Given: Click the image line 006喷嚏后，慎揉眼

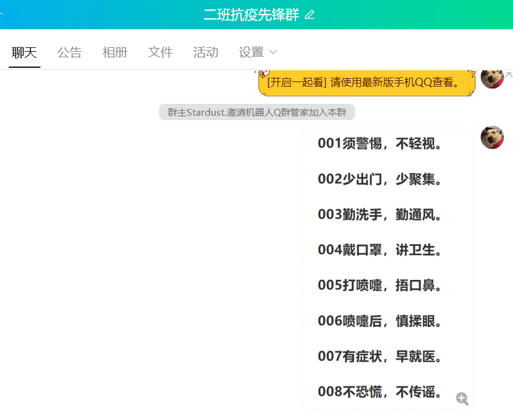Looking at the screenshot, I should (382, 321).
